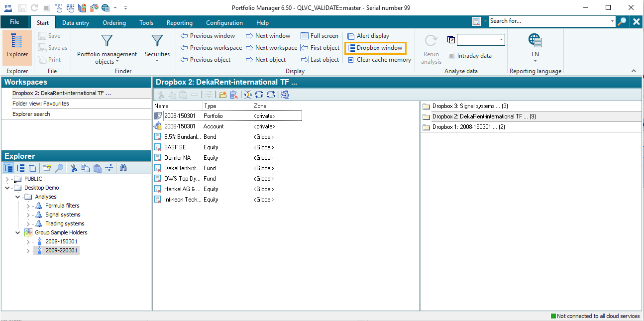Image resolution: width=644 pixels, height=321 pixels.
Task: Toggle the Alert display option
Action: 368,36
